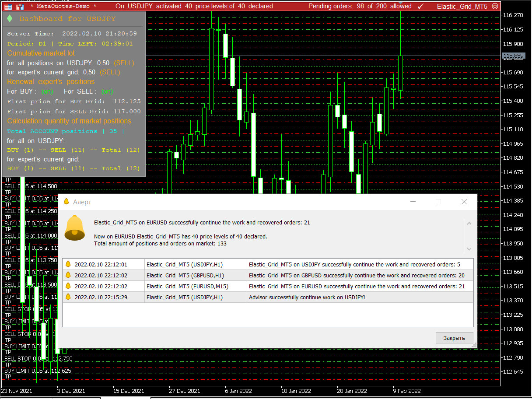Click date axis label 23 Nov 2021

(17, 391)
